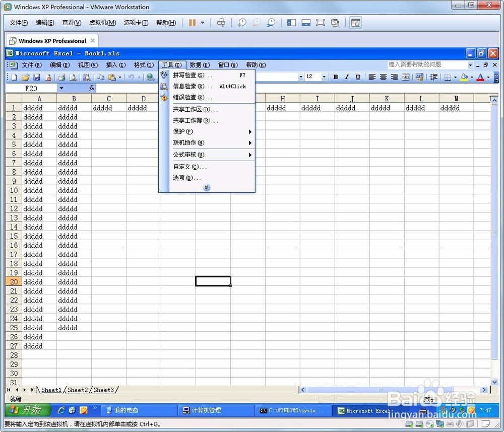This screenshot has width=504, height=432.
Task: Click the Align Right icon
Action: click(394, 77)
